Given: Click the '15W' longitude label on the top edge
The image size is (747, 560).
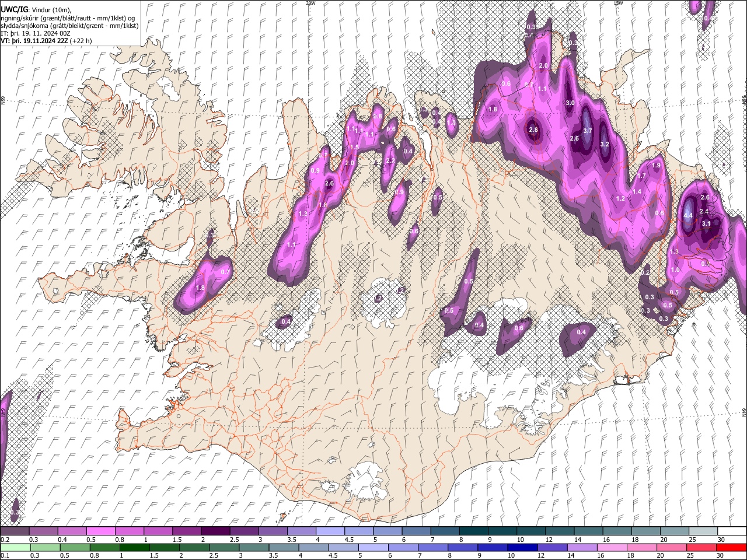Looking at the screenshot, I should click(x=619, y=3).
